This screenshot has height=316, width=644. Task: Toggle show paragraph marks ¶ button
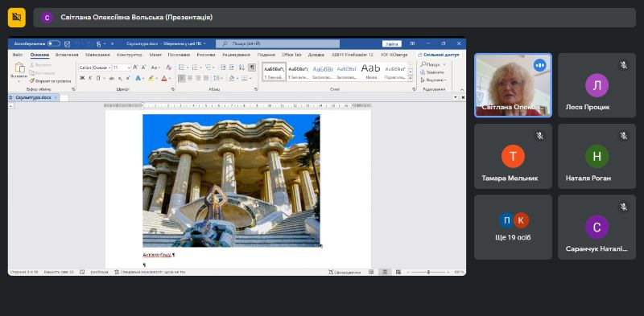tap(252, 68)
